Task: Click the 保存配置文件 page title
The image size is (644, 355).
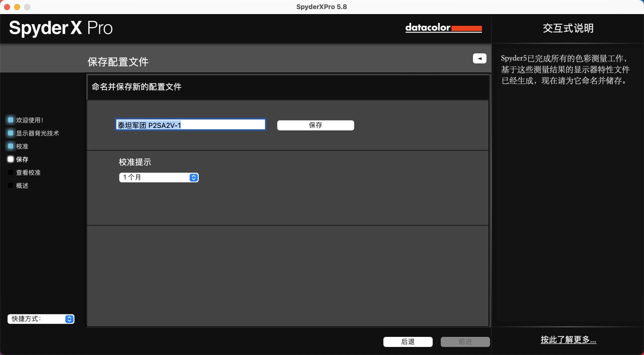Action: [x=118, y=62]
